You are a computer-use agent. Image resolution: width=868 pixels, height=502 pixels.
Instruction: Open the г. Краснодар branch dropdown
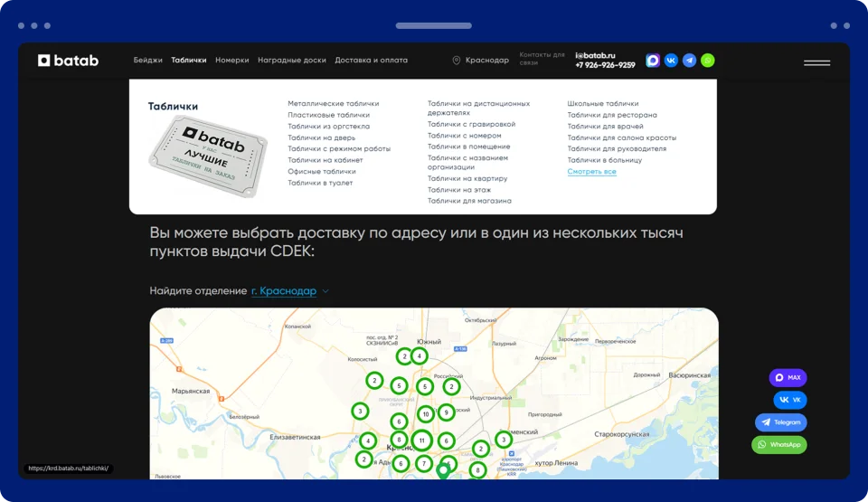tap(284, 291)
